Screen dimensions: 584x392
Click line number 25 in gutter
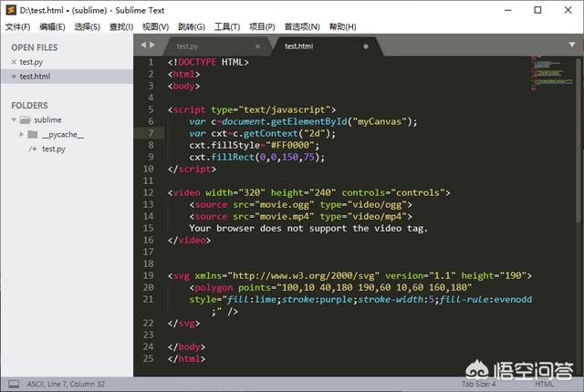[148, 358]
